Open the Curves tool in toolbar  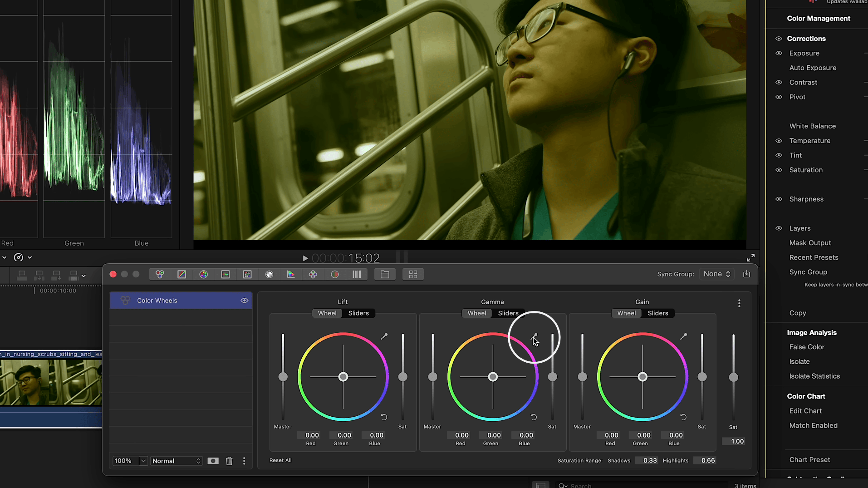coord(181,274)
